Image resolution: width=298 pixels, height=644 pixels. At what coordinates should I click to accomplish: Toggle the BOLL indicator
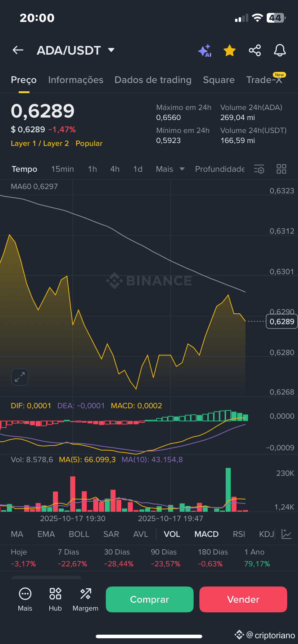click(79, 534)
